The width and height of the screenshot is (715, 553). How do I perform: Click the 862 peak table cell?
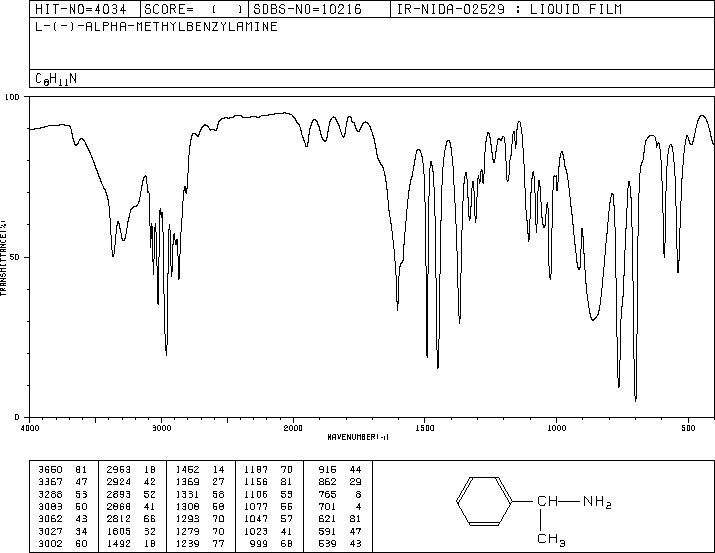[x=327, y=482]
